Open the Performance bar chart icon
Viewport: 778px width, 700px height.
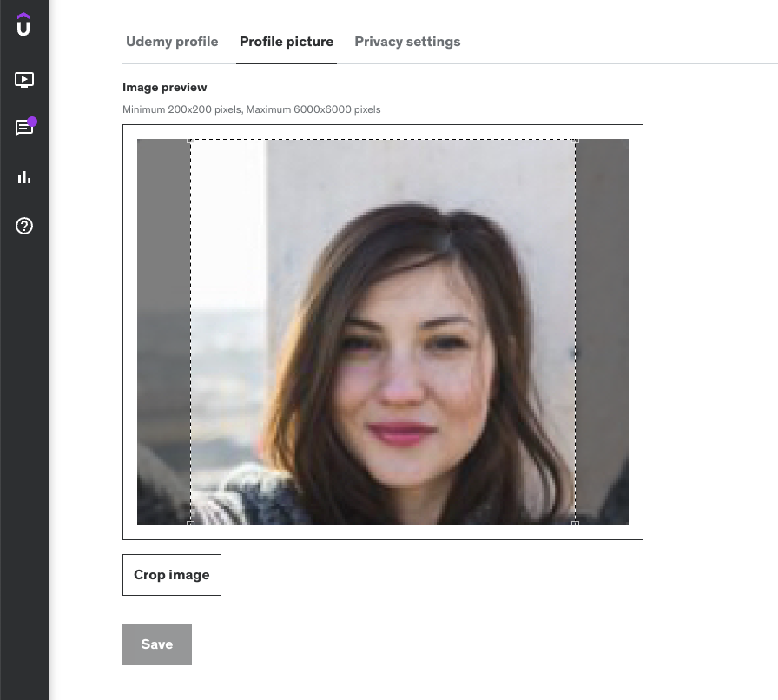click(x=23, y=177)
